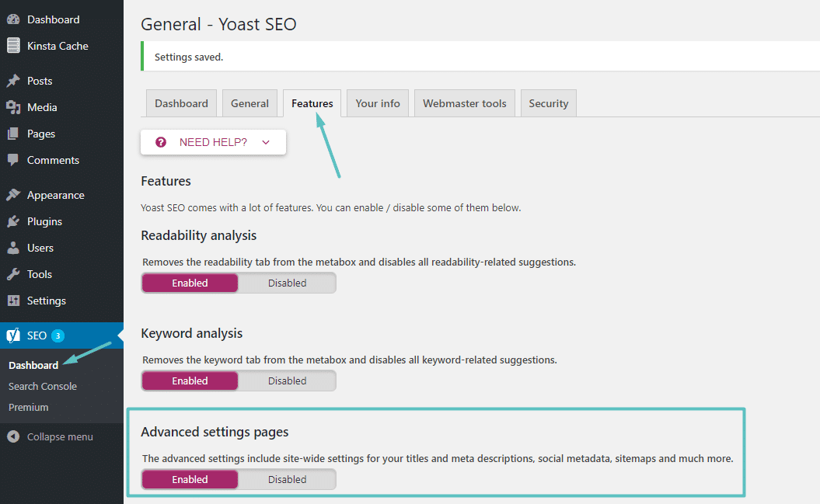The height and width of the screenshot is (504, 820).
Task: Click the Premium submenu link
Action: pos(28,407)
